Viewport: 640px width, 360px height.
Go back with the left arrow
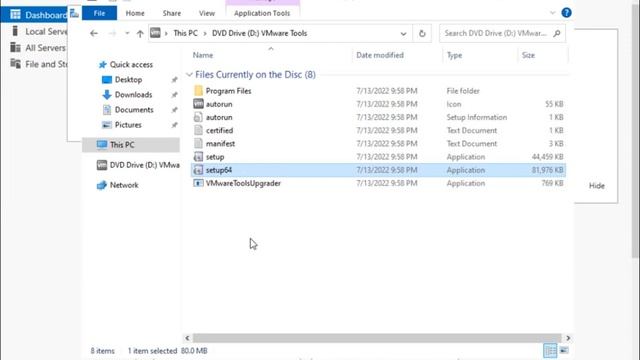tap(94, 33)
